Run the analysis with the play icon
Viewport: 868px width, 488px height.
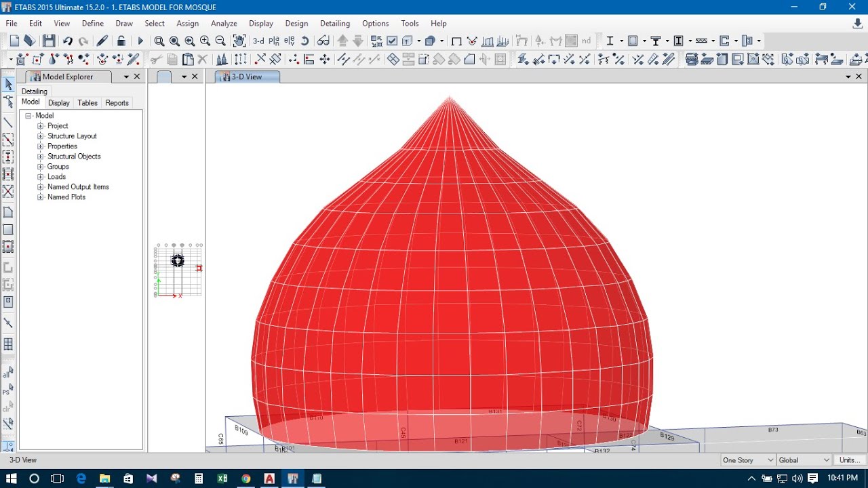(x=140, y=41)
